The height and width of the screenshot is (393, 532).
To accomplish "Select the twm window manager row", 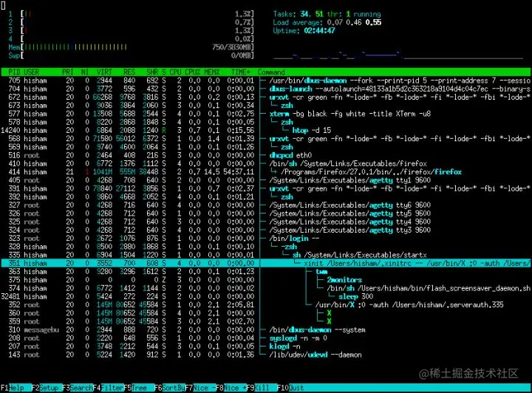I will pos(266,272).
